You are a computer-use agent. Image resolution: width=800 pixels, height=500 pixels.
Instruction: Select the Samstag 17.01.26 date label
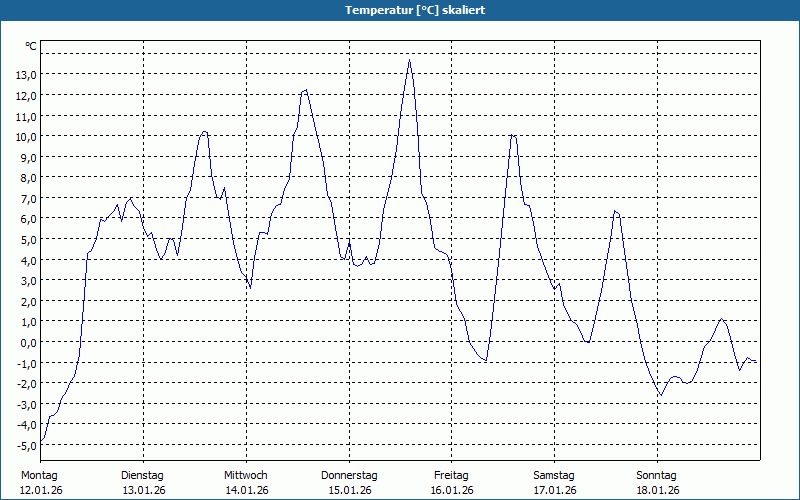(x=555, y=483)
